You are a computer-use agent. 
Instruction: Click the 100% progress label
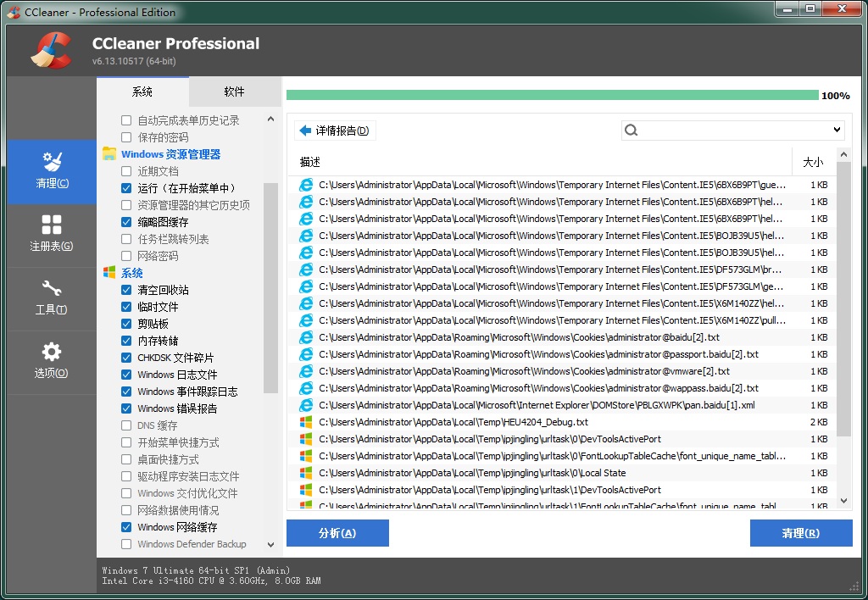tap(836, 96)
